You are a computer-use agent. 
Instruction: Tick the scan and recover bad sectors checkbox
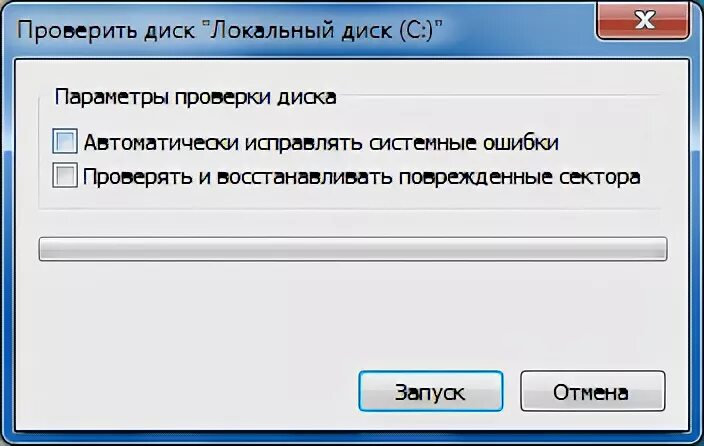(65, 176)
